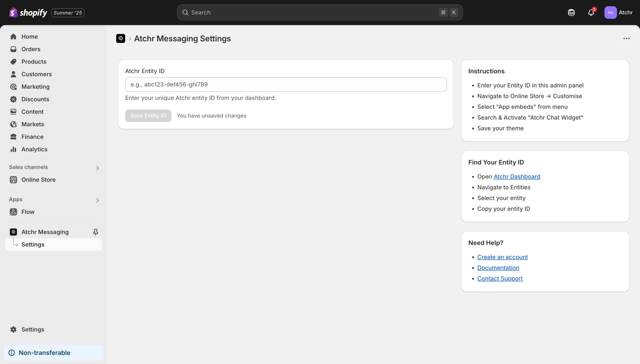Viewport: 640px width, 364px height.
Task: Expand the Sales channels list
Action: 97,168
